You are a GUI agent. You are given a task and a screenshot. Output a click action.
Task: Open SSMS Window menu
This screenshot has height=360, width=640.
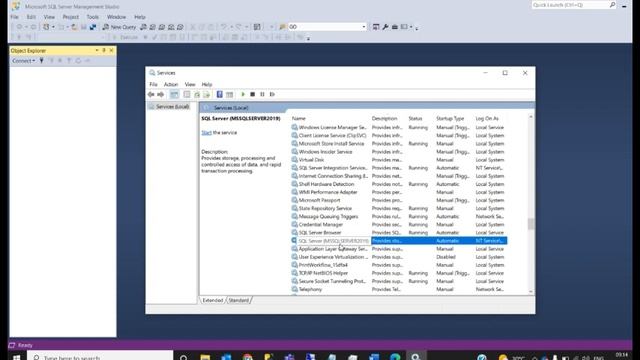(116, 17)
